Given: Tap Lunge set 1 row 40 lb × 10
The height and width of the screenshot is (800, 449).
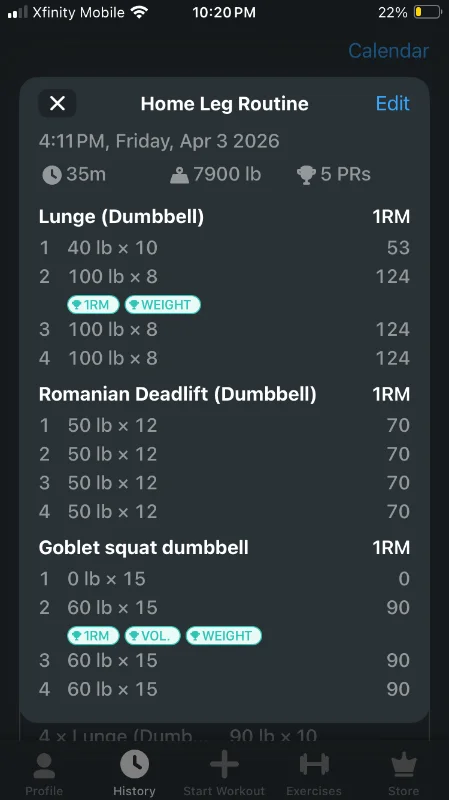Looking at the screenshot, I should coord(224,248).
